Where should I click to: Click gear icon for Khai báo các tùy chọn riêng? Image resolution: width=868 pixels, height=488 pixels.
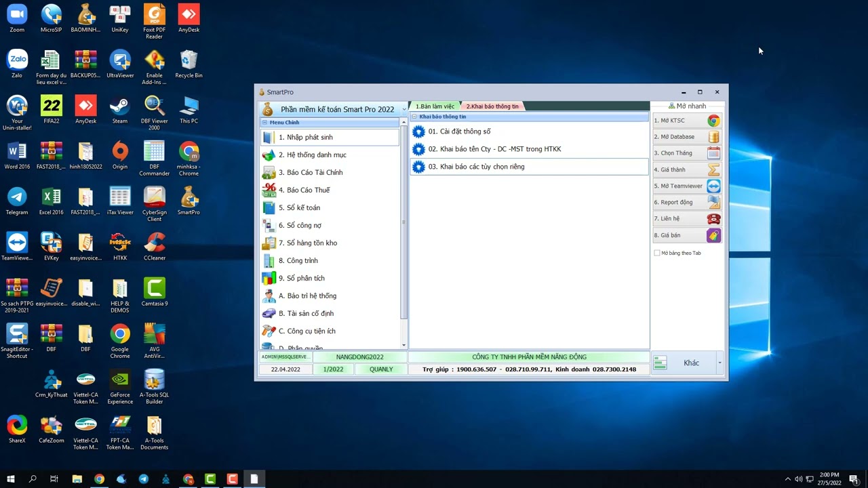[418, 167]
